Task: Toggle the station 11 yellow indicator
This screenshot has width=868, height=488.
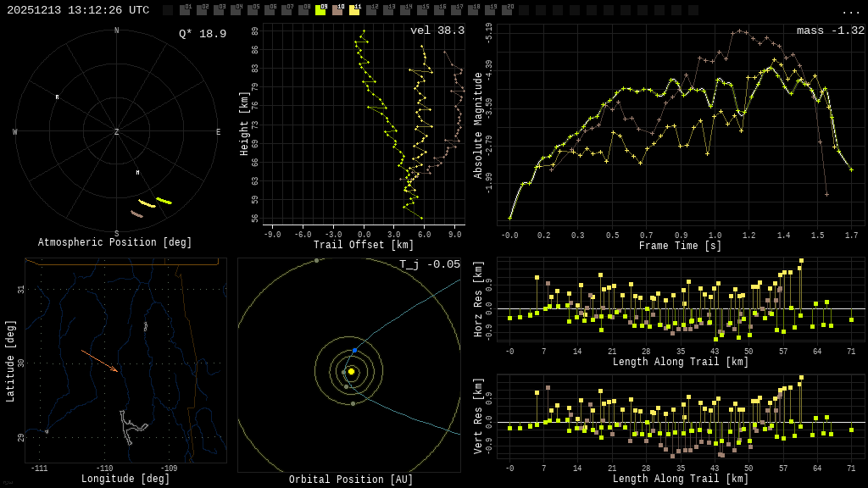Action: click(x=354, y=10)
